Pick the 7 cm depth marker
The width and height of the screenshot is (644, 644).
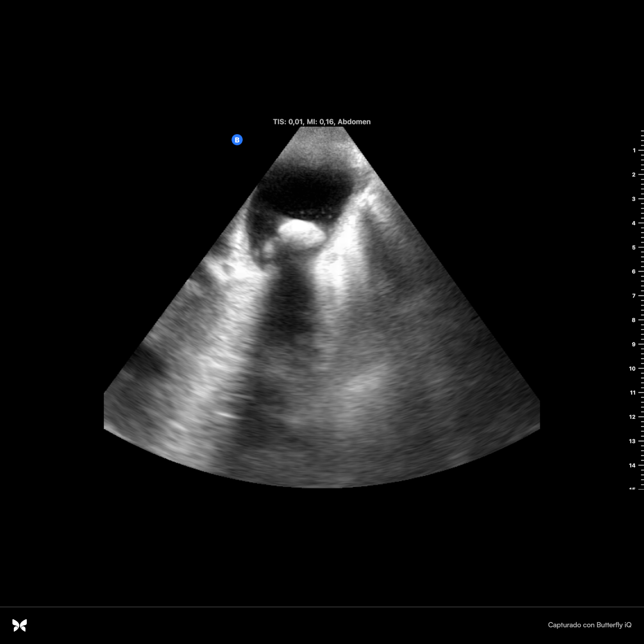[634, 296]
